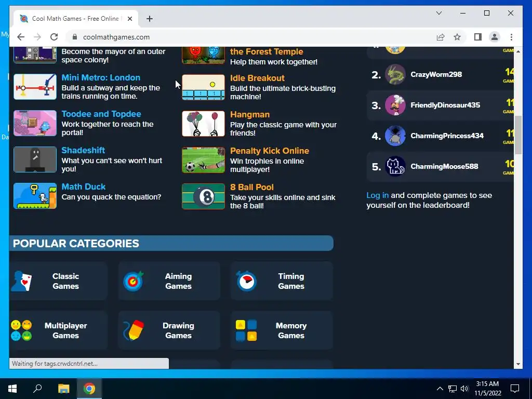Open the Mini Metro: London thumbnail

point(35,87)
